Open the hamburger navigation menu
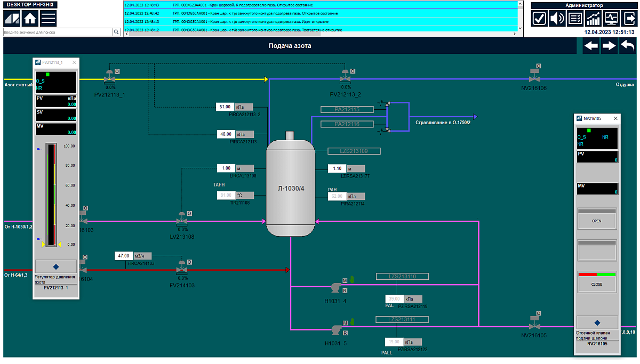 click(x=49, y=18)
